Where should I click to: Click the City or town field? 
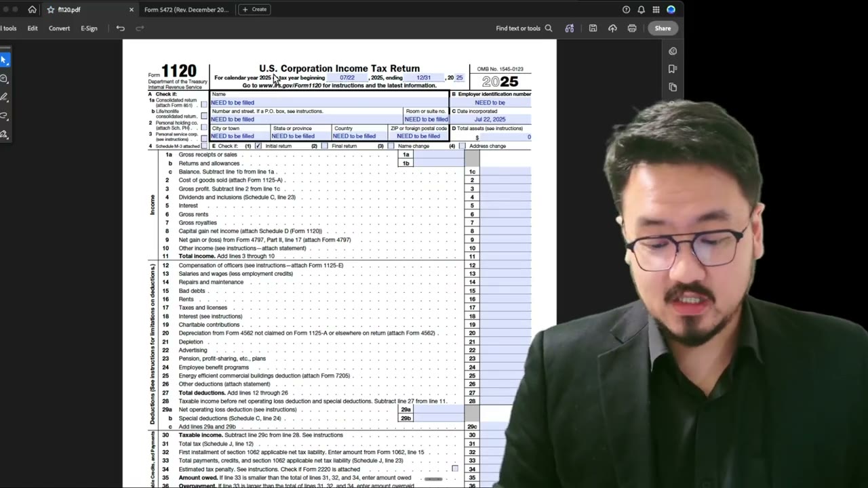(240, 136)
